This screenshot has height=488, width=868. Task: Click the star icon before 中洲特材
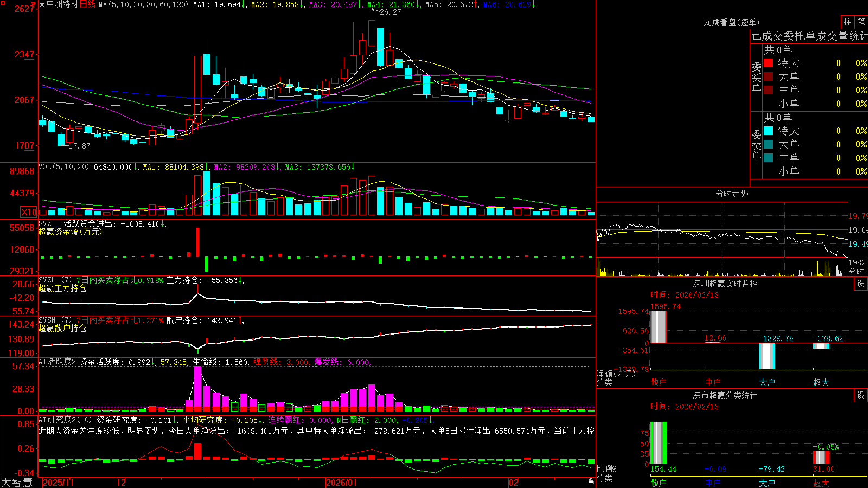tap(42, 4)
